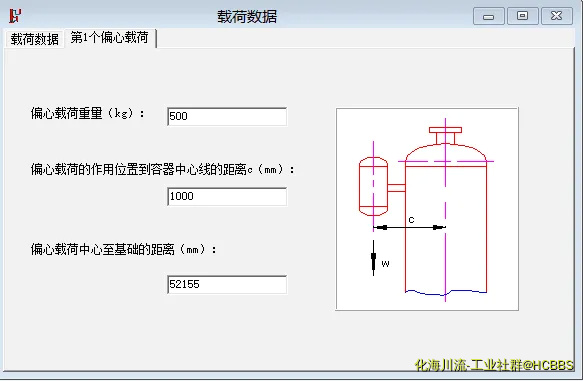583x381 pixels.
Task: Click the 偏心载荷重量 field showing 500
Action: [x=227, y=116]
